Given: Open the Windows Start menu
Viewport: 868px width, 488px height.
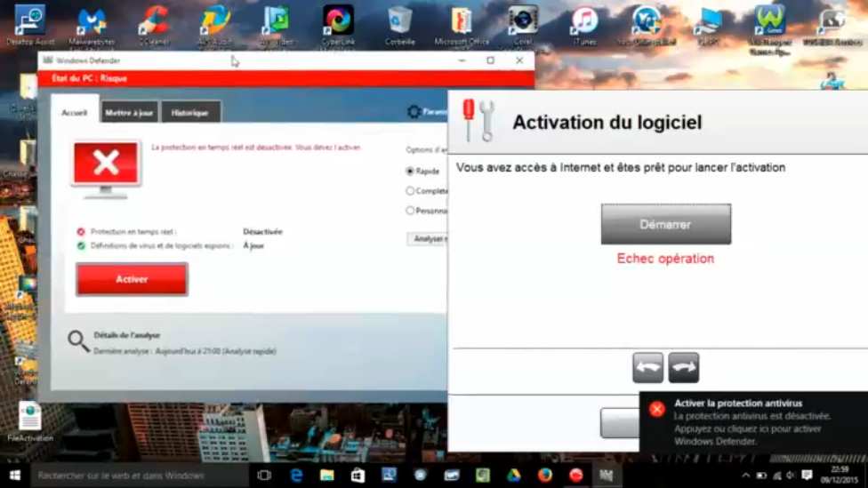Looking at the screenshot, I should pos(15,476).
